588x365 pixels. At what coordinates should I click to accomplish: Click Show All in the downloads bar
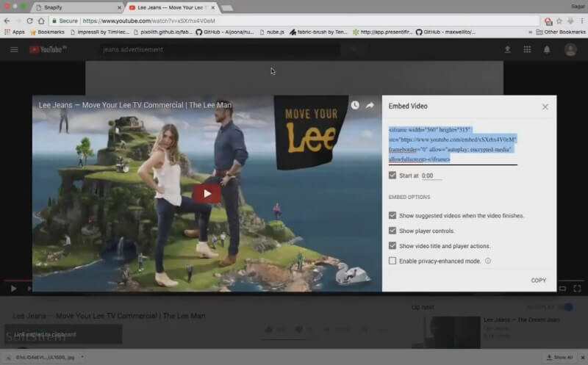coord(559,358)
